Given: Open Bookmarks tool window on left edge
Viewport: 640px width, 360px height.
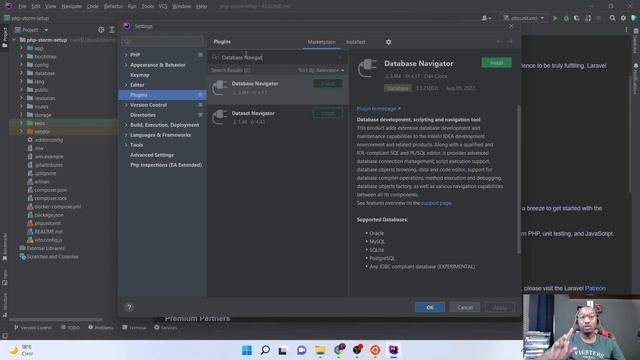Looking at the screenshot, I should click(5, 247).
